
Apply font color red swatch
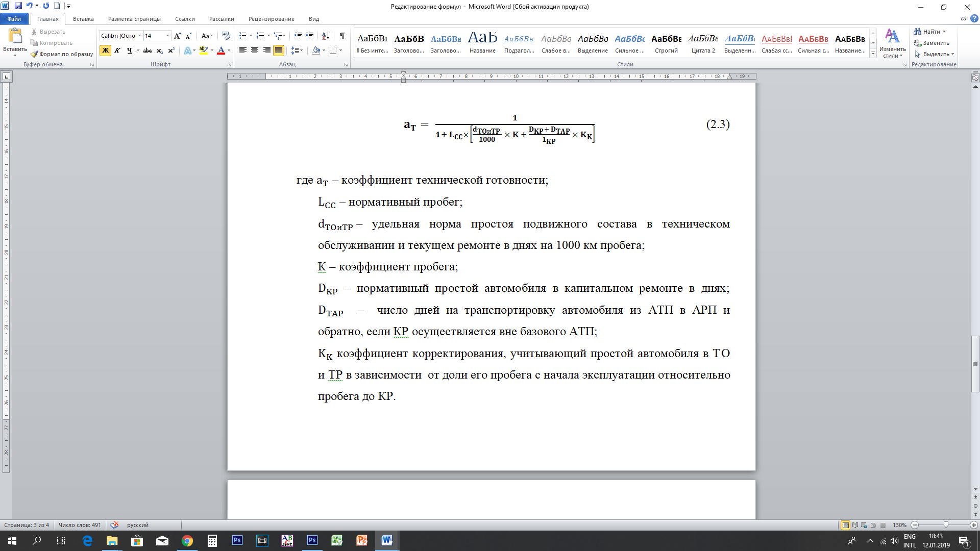pyautogui.click(x=221, y=51)
